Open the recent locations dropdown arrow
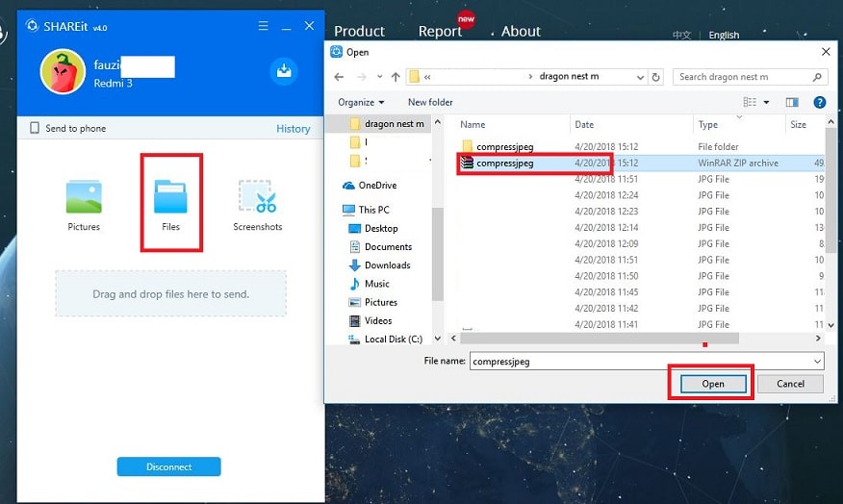The width and height of the screenshot is (843, 504). pyautogui.click(x=379, y=77)
